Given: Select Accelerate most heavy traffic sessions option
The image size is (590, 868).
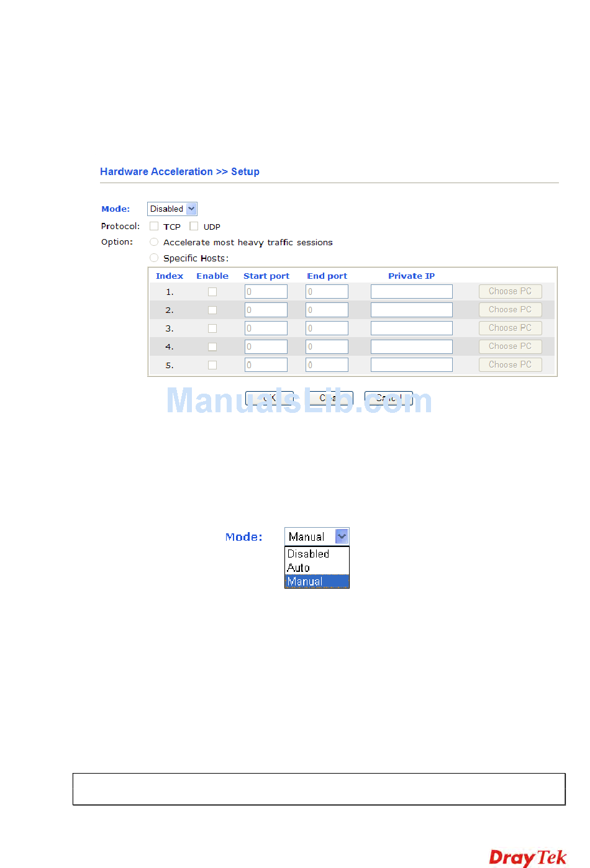Looking at the screenshot, I should 154,242.
